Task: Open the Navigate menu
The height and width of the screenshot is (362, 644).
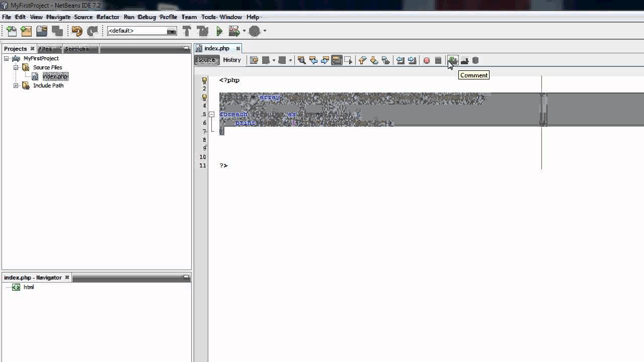Action: [58, 17]
